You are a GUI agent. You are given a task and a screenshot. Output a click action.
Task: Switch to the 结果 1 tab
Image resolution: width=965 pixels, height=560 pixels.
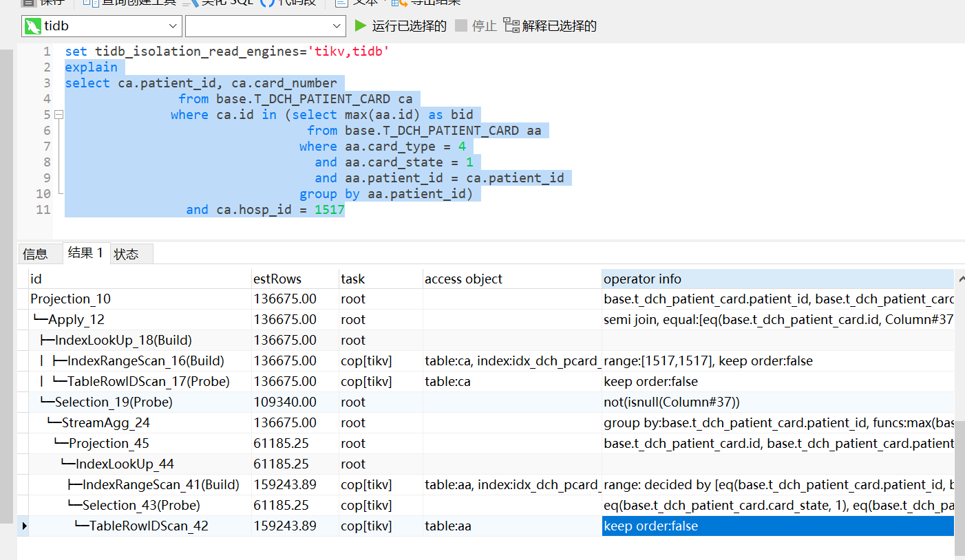(85, 252)
